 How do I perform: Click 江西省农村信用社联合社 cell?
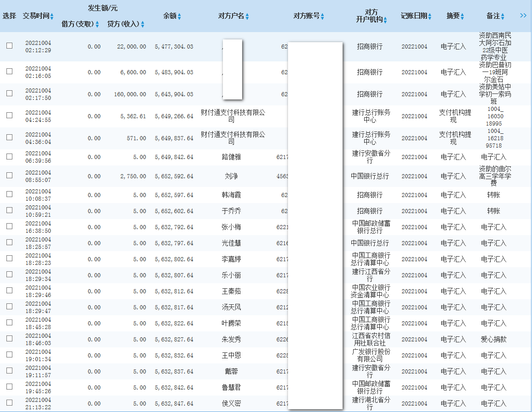371,340
